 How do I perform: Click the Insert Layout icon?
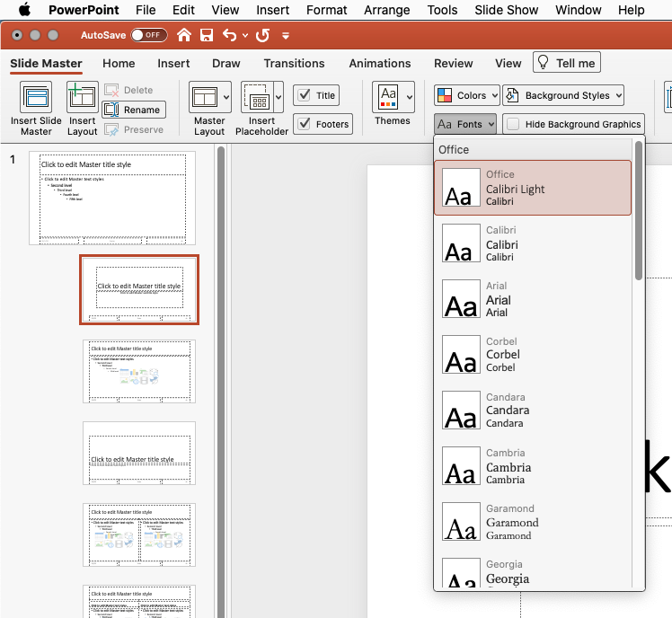click(x=83, y=97)
